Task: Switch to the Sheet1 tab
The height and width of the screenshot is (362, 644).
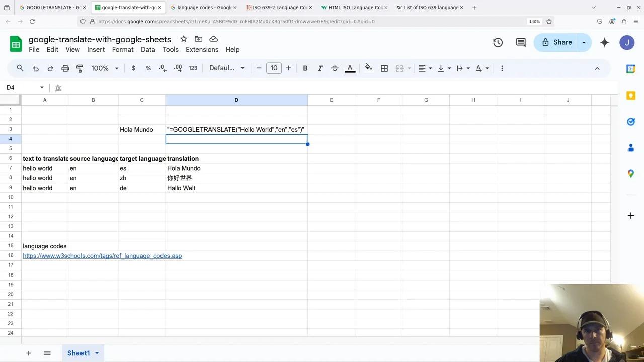Action: click(x=78, y=353)
